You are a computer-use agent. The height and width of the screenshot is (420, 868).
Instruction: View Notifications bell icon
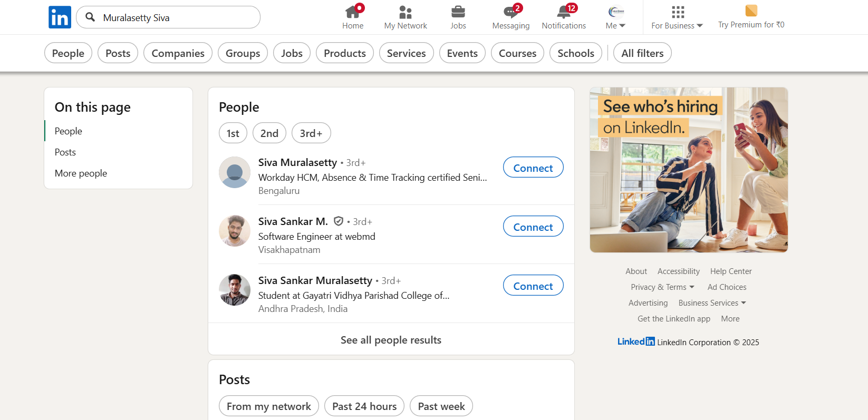coord(563,12)
